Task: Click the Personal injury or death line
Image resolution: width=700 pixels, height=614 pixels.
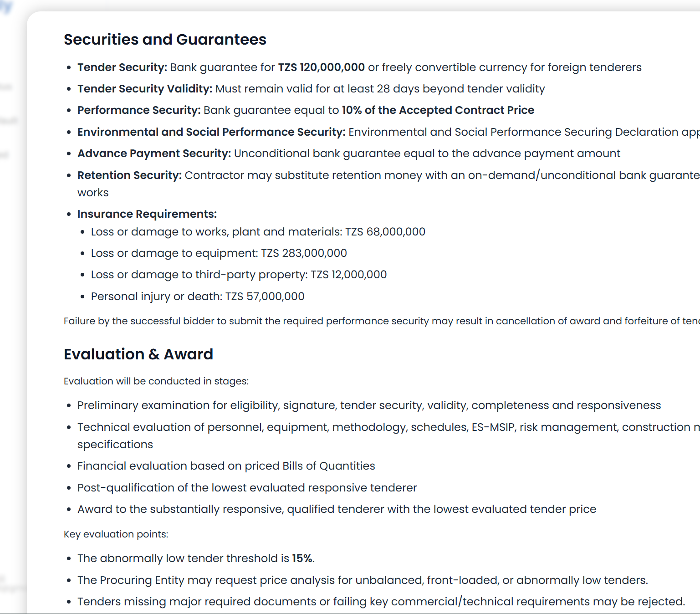Action: pos(198,297)
